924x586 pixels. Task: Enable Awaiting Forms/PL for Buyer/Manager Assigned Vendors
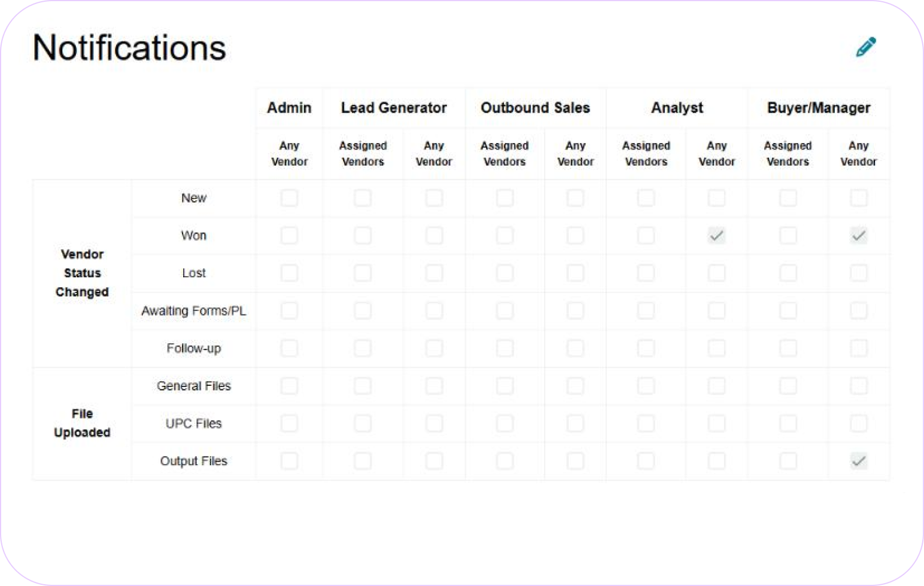pyautogui.click(x=787, y=311)
